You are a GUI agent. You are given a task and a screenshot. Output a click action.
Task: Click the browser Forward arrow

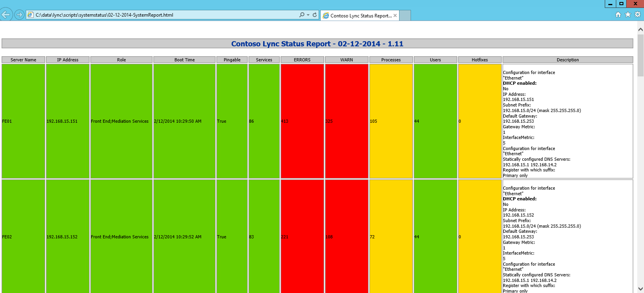[19, 15]
